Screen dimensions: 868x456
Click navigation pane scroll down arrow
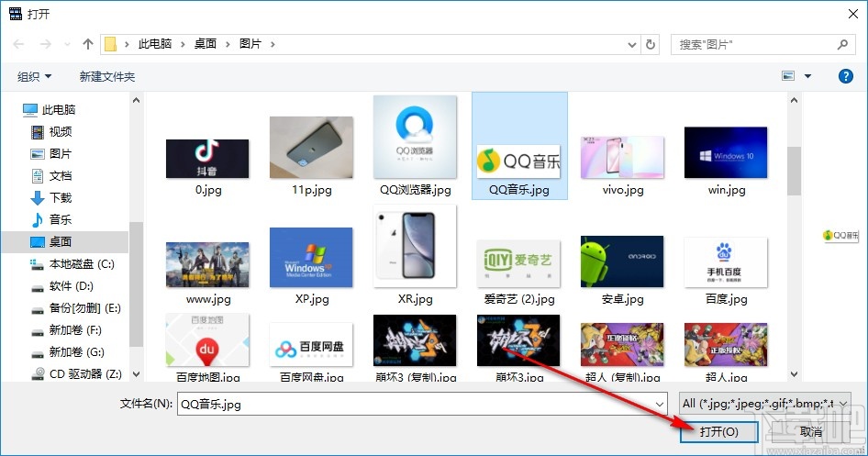click(x=136, y=374)
